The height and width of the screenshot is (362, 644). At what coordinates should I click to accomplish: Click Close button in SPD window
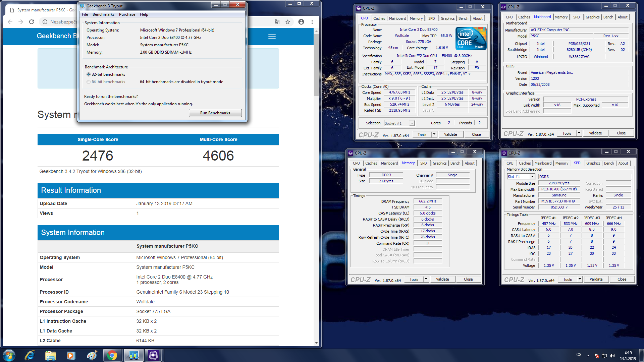[622, 279]
